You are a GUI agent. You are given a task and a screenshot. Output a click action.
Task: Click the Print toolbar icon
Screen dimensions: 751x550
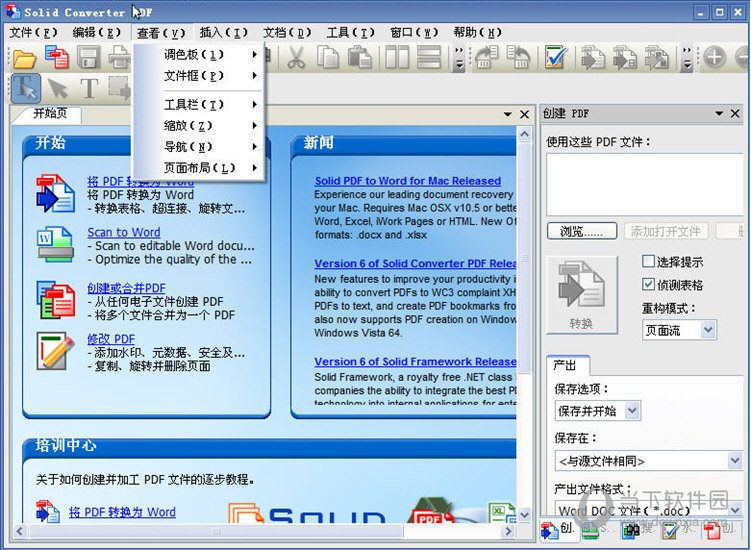click(x=119, y=57)
